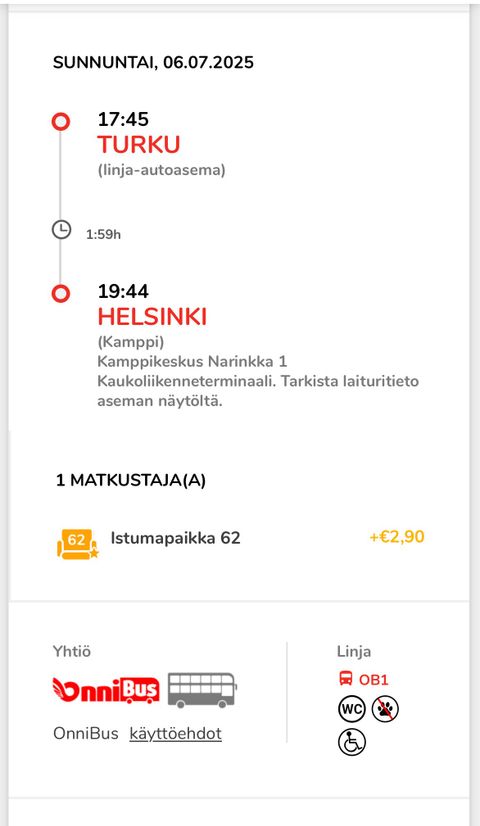The width and height of the screenshot is (480, 826).
Task: Click the TURKU station name
Action: [139, 144]
